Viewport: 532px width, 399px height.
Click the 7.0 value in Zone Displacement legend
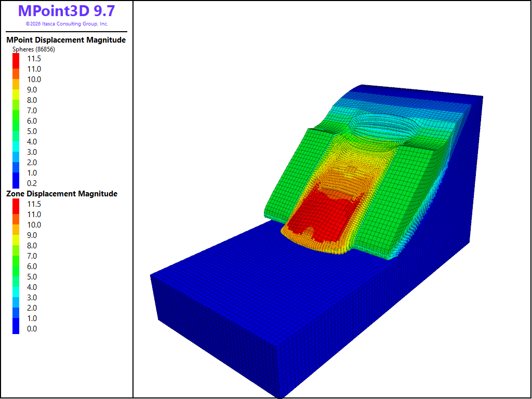tap(32, 256)
